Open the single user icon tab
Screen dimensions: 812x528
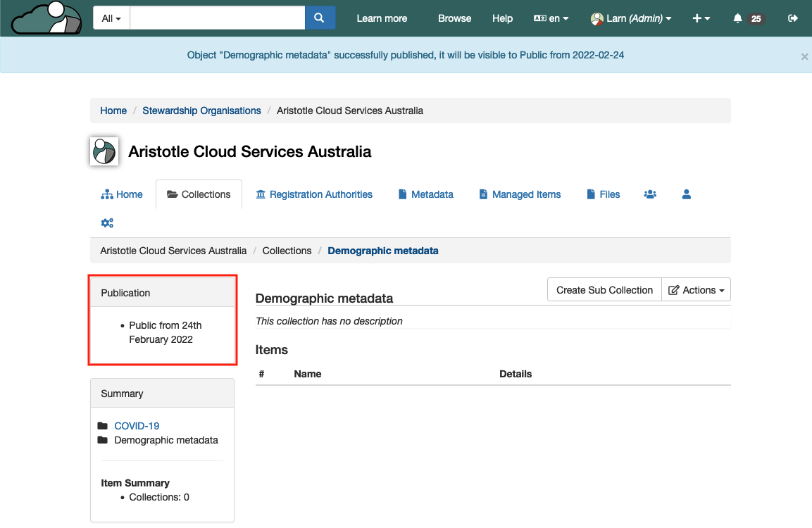click(687, 194)
